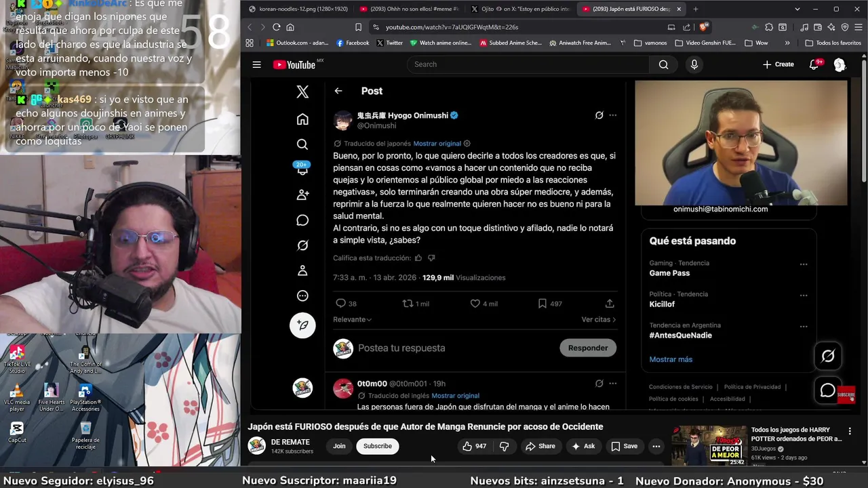This screenshot has width=868, height=488.
Task: Open Ver citas chevron link
Action: (599, 319)
